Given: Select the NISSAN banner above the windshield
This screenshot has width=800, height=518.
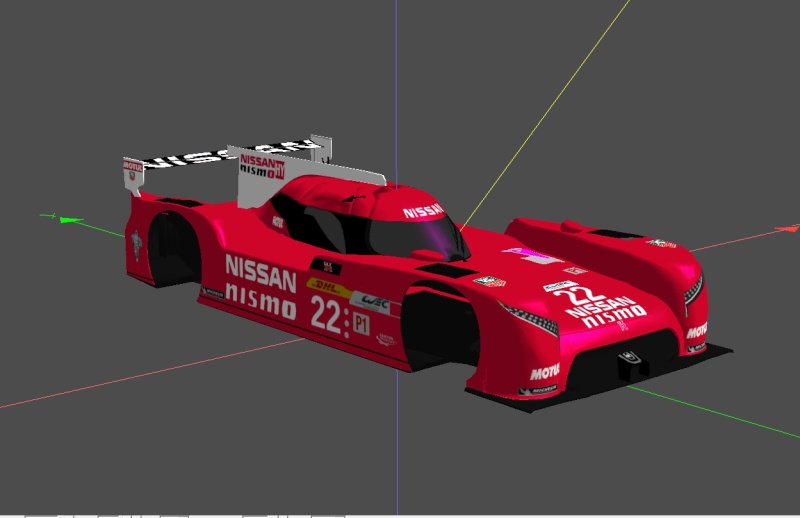Looking at the screenshot, I should click(x=423, y=211).
